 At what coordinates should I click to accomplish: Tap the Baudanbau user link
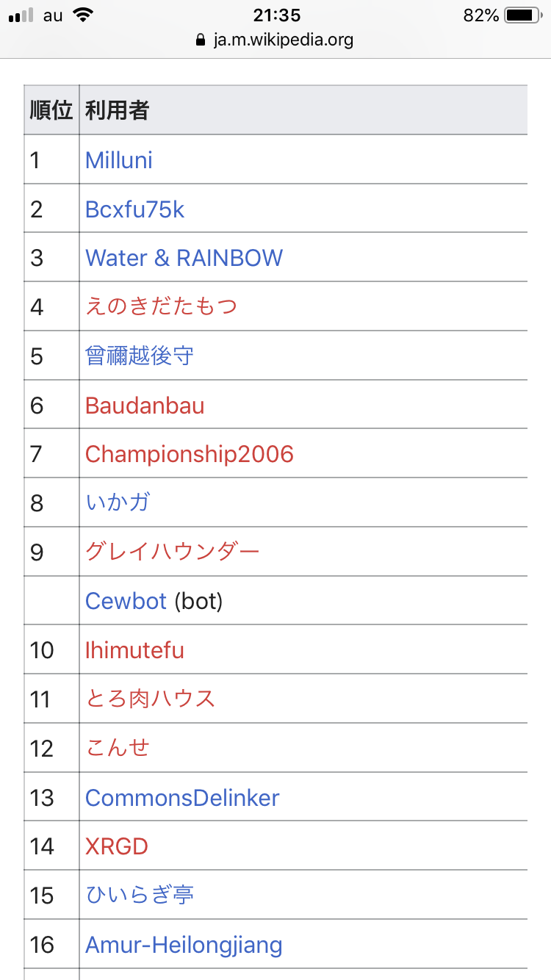(x=145, y=406)
